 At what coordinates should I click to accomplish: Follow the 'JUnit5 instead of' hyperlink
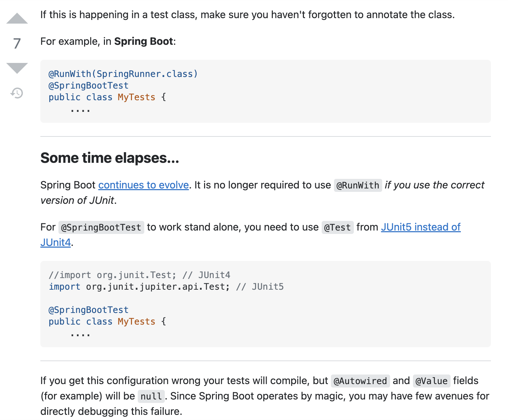(421, 227)
